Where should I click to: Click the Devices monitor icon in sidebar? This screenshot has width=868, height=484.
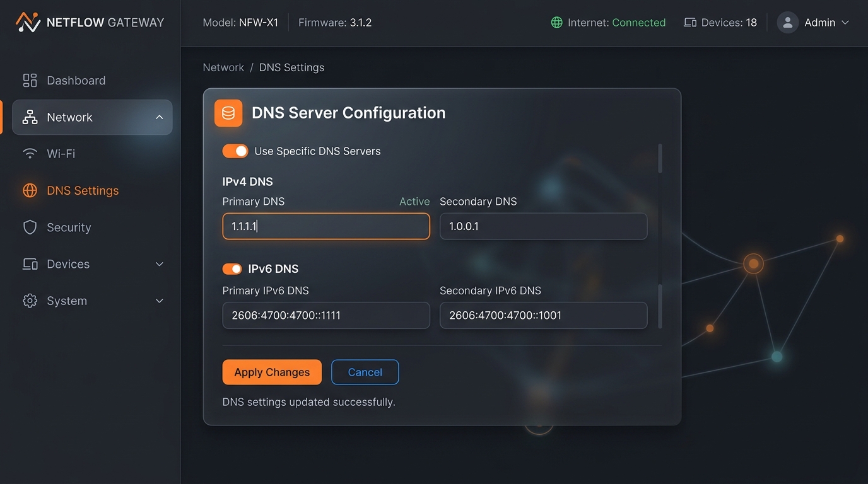pos(30,264)
